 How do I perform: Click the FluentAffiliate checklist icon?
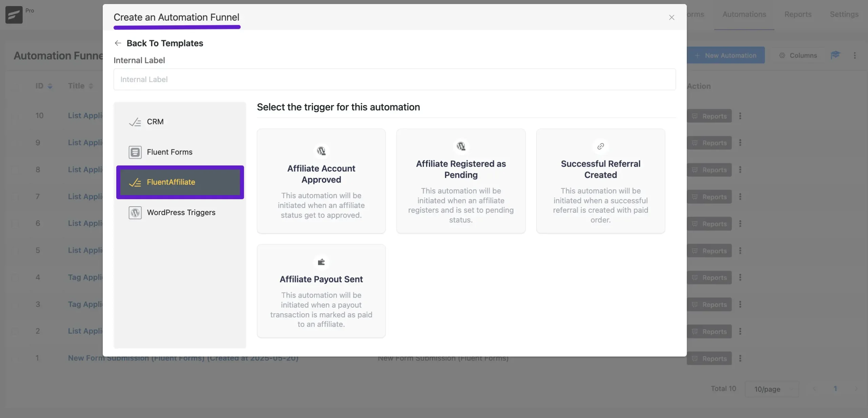(135, 183)
